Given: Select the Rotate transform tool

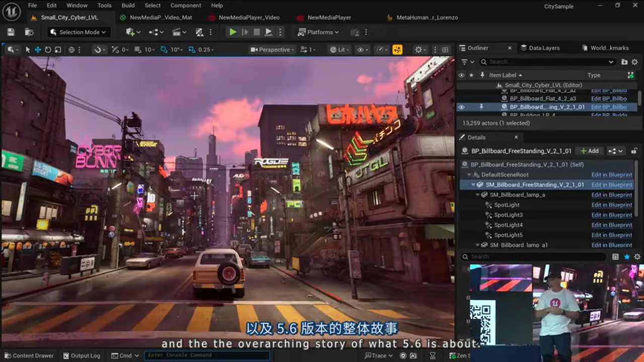Looking at the screenshot, I should 48,49.
